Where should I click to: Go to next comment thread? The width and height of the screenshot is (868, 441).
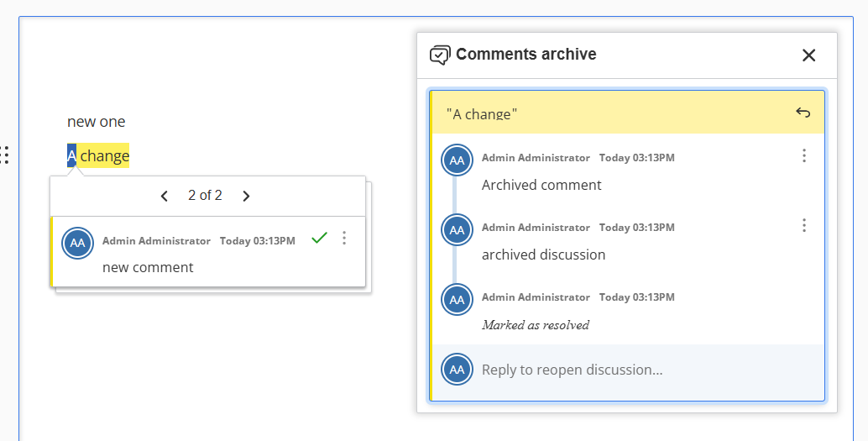click(246, 196)
